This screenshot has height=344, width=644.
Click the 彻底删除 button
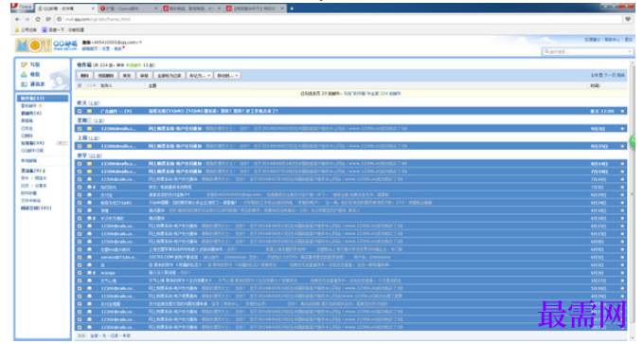105,76
